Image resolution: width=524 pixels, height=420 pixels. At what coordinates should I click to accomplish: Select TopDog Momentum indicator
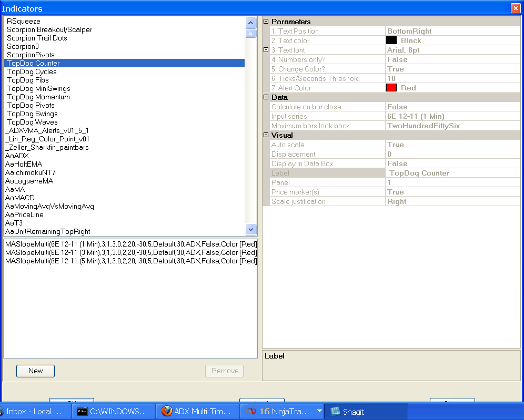(x=124, y=97)
